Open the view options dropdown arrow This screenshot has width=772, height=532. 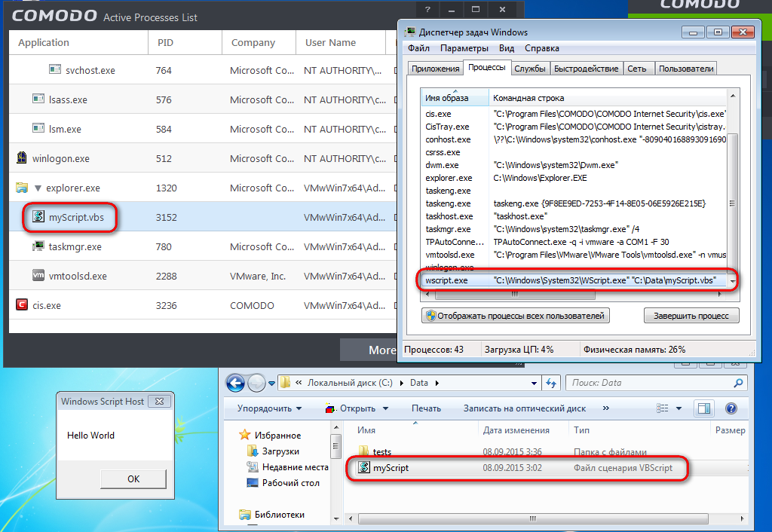click(x=679, y=408)
